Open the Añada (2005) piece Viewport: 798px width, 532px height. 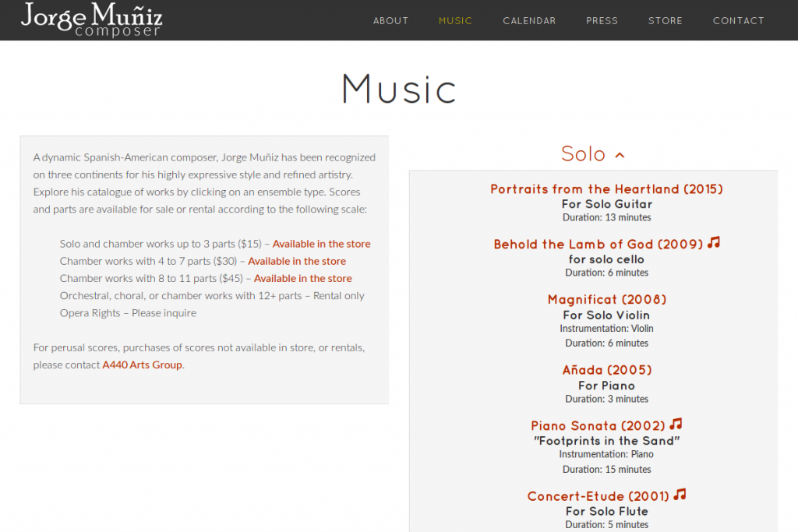pos(606,370)
